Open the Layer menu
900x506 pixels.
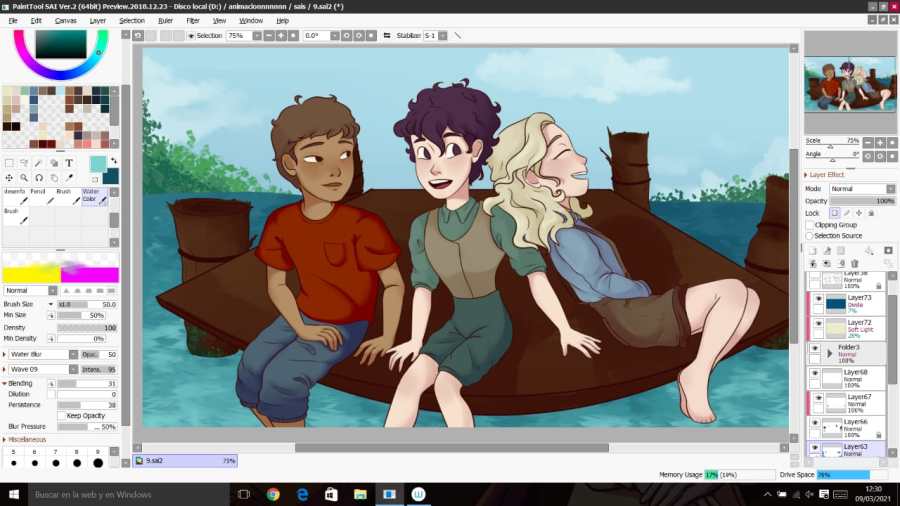[97, 20]
